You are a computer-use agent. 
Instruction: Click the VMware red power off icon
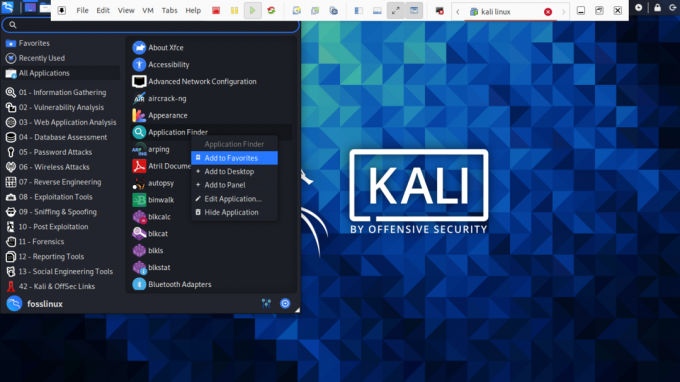point(216,10)
